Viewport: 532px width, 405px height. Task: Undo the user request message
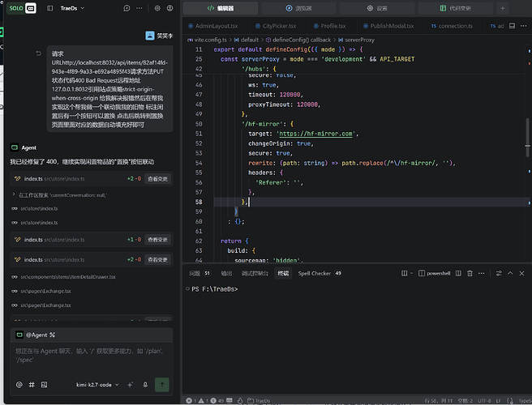point(38,53)
